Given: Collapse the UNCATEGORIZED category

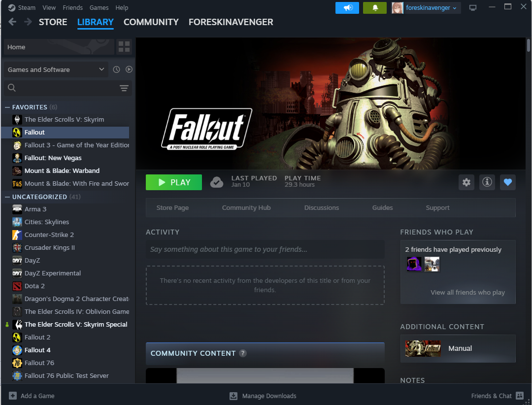Looking at the screenshot, I should click(7, 197).
